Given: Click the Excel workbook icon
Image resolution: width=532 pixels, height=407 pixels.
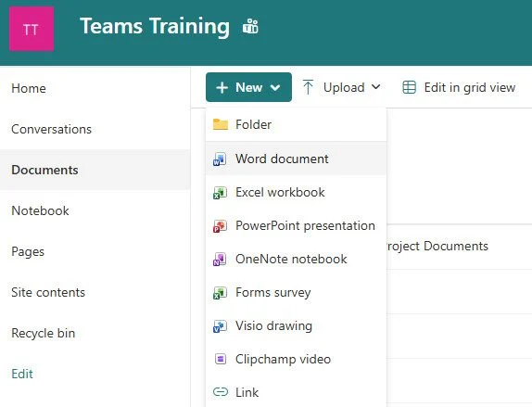Looking at the screenshot, I should pos(220,193).
